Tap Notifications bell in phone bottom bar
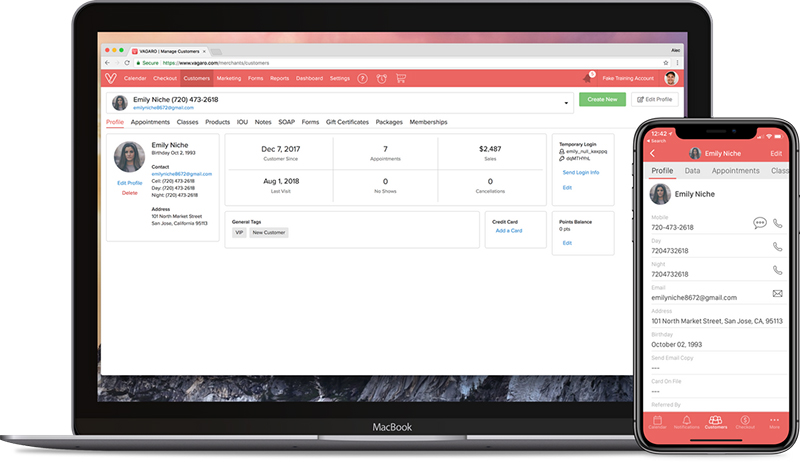 (x=687, y=422)
